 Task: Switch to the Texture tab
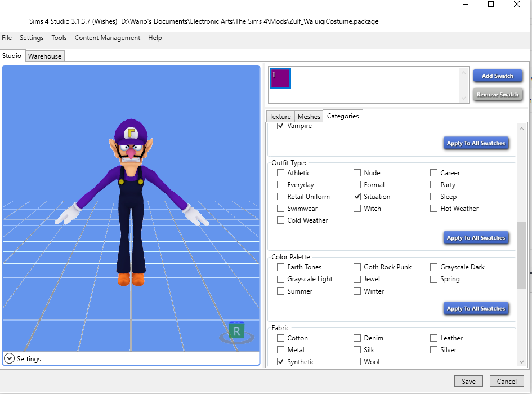(x=280, y=117)
